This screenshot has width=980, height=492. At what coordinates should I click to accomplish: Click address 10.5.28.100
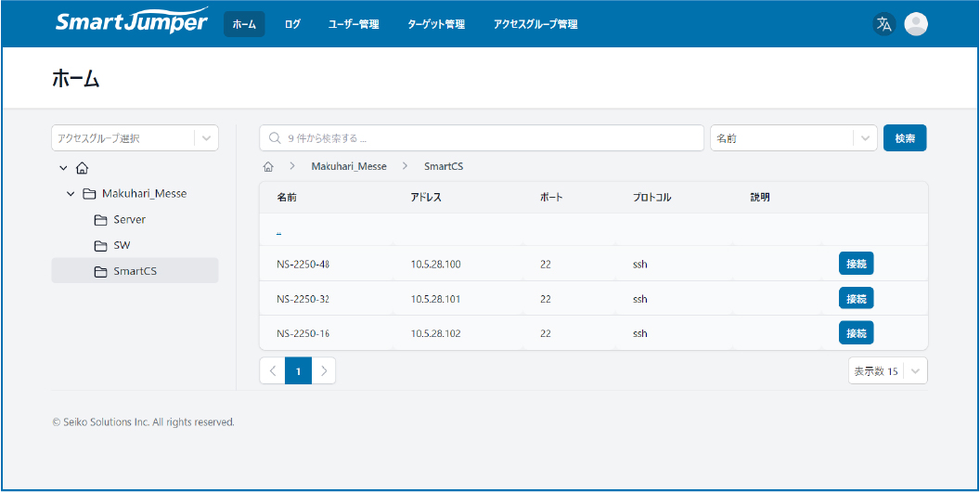pos(435,265)
